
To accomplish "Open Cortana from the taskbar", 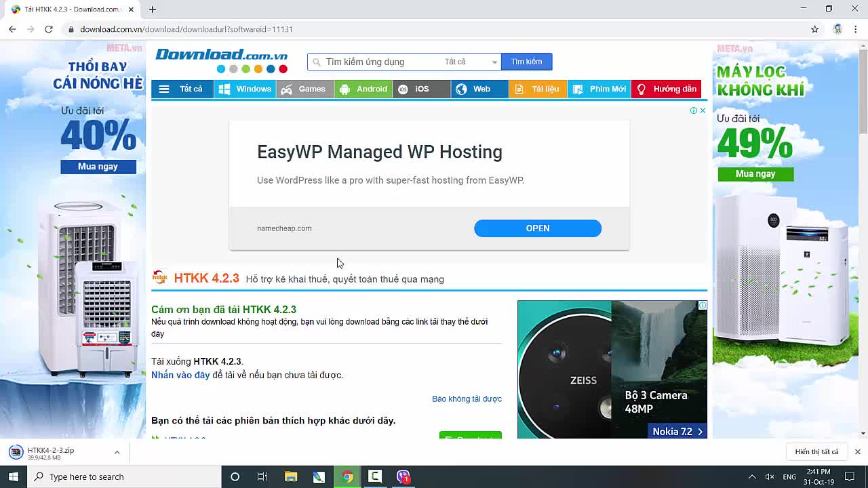I will point(235,476).
